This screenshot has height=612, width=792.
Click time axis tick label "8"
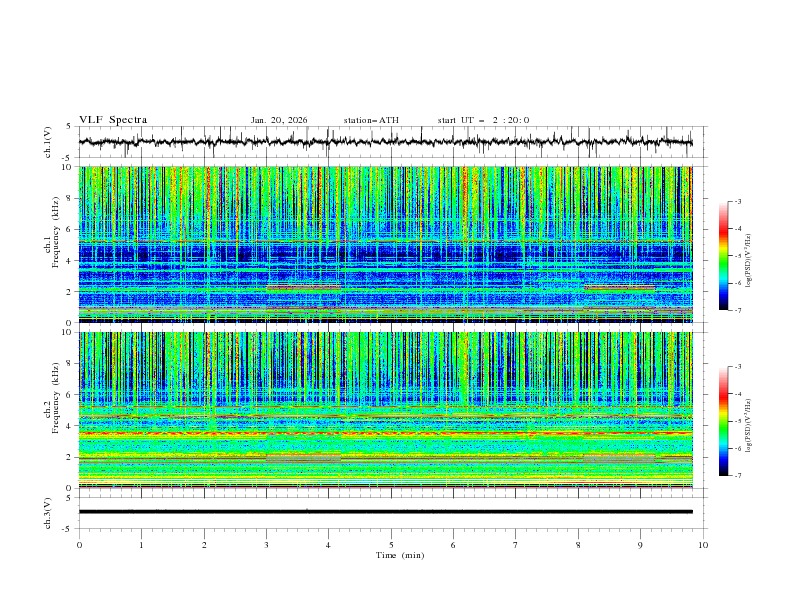pos(578,545)
